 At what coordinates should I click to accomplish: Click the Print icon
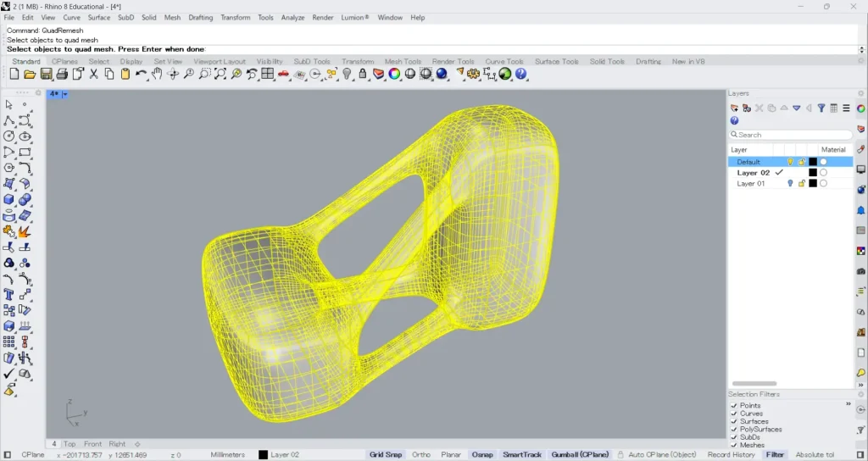click(x=62, y=75)
